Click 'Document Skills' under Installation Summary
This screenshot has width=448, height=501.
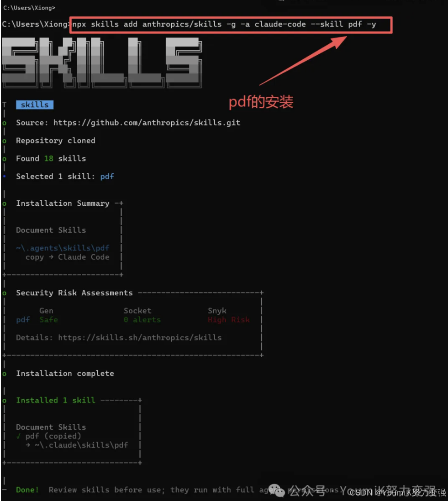point(51,230)
